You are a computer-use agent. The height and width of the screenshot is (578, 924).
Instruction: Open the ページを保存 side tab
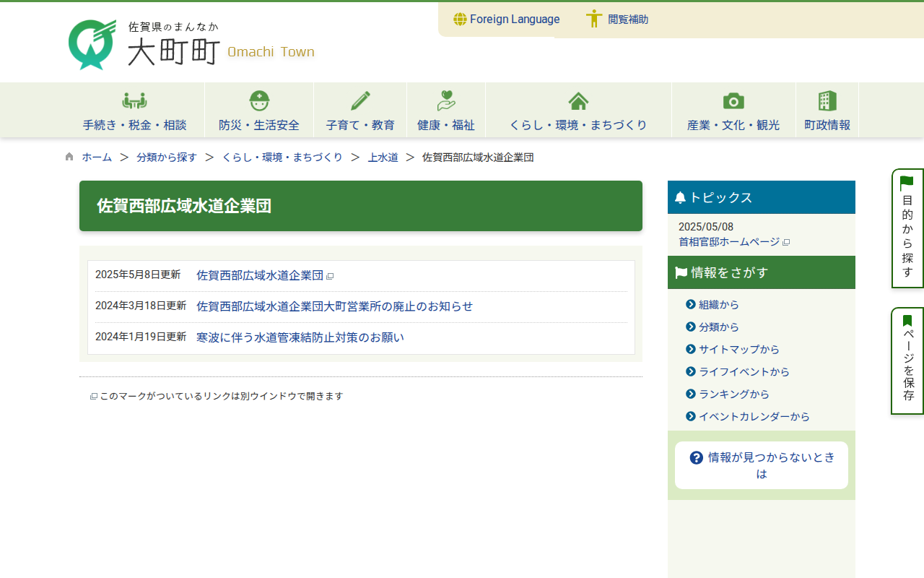pyautogui.click(x=907, y=361)
